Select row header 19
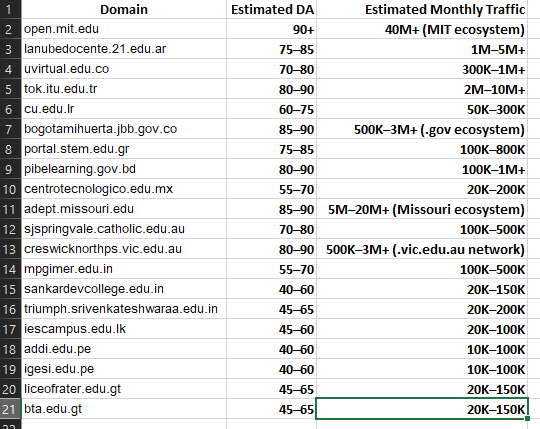Image resolution: width=540 pixels, height=429 pixels. pos(10,368)
